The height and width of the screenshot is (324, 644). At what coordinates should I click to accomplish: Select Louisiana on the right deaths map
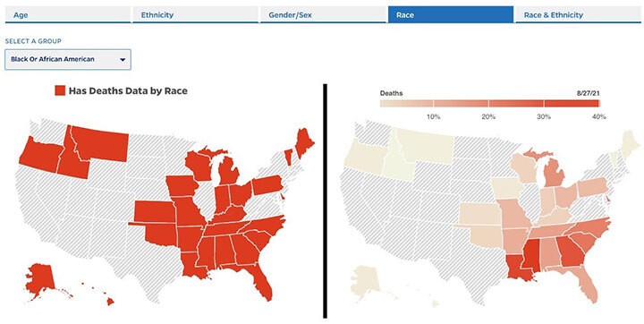coord(518,268)
